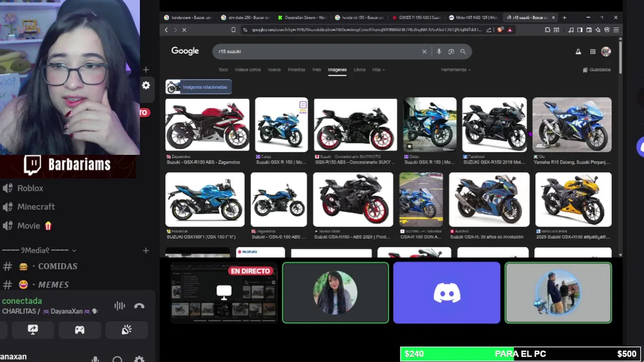Clear the Google search query
The height and width of the screenshot is (362, 644).
click(x=424, y=51)
